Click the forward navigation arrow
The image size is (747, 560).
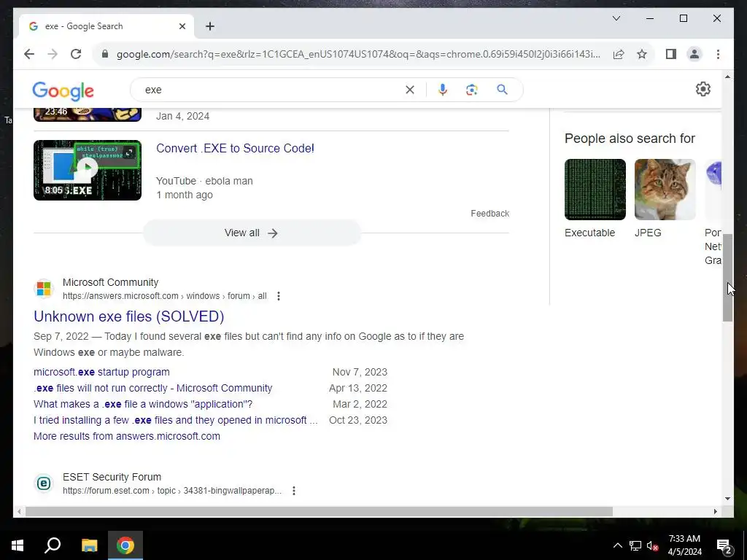click(x=53, y=54)
